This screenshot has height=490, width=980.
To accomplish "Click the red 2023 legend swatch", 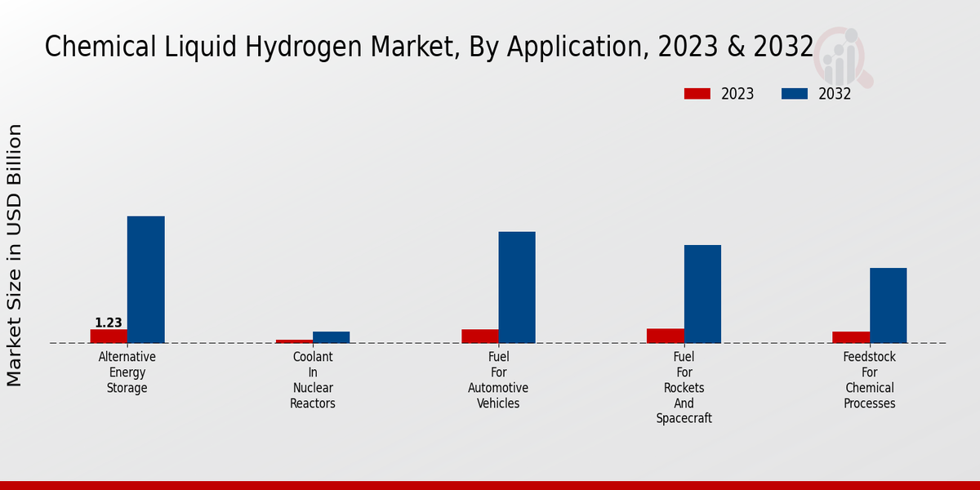I will tap(697, 94).
